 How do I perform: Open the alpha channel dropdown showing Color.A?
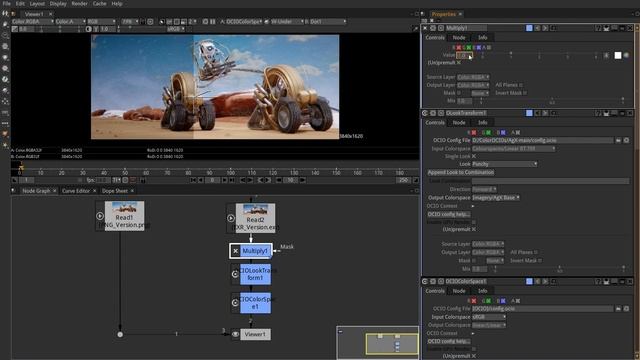(70, 21)
